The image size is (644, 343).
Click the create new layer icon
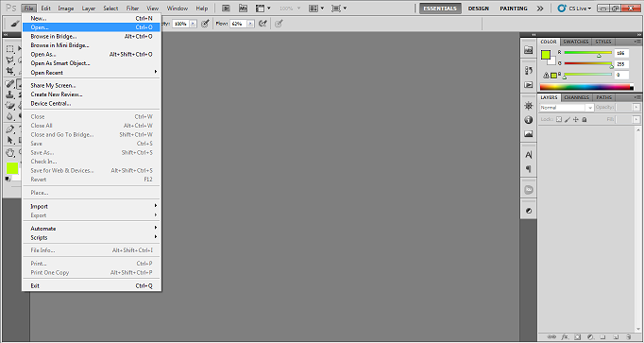coord(616,336)
